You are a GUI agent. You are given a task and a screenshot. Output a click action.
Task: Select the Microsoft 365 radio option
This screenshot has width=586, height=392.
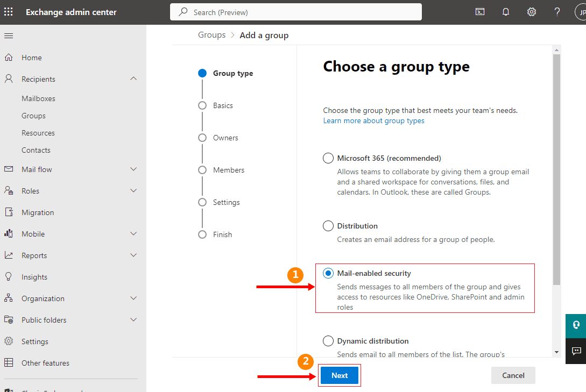pyautogui.click(x=328, y=158)
